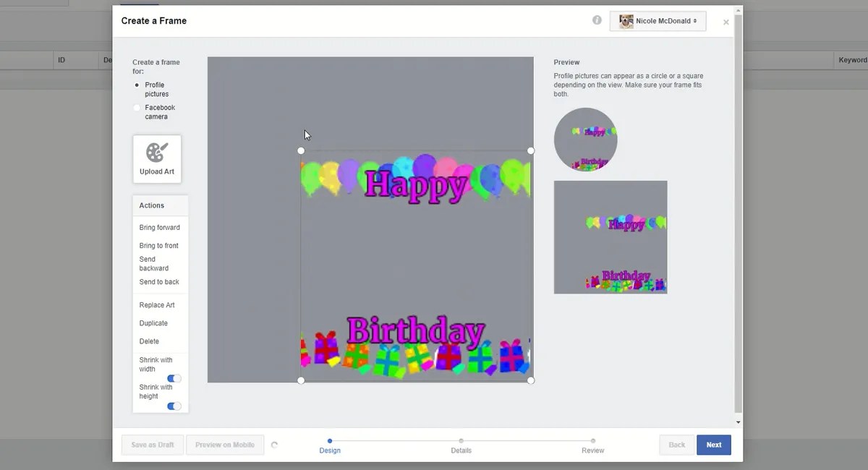Jump to the Review step
Viewport: 868px width, 470px height.
point(592,440)
